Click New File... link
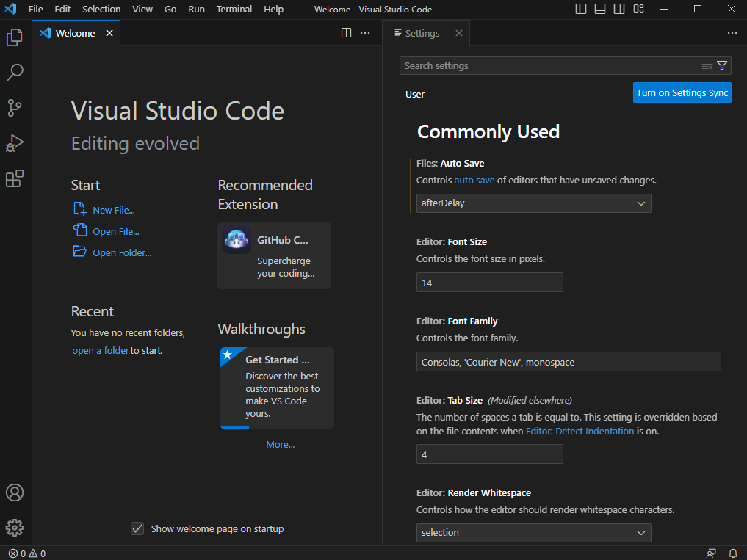Viewport: 747px width, 560px height. click(x=113, y=211)
